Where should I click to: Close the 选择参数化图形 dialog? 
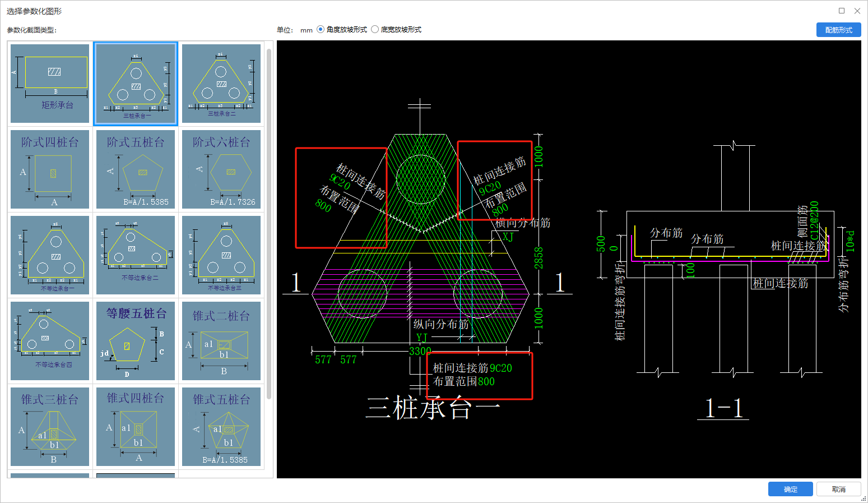click(x=857, y=11)
